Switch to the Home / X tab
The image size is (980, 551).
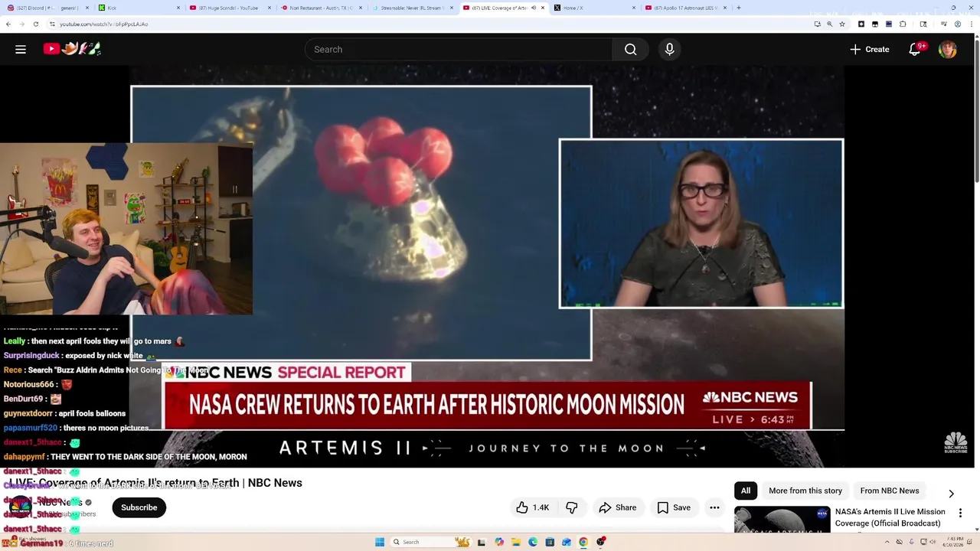click(x=594, y=8)
